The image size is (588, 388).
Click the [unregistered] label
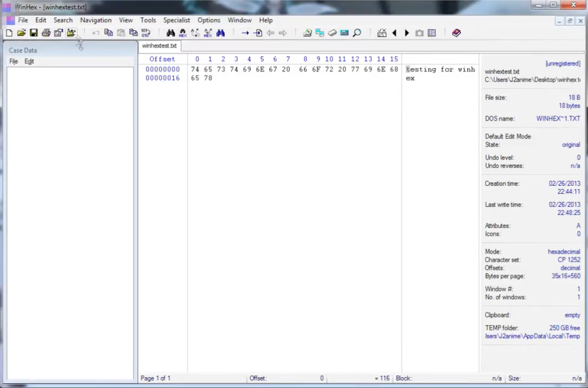pyautogui.click(x=563, y=64)
